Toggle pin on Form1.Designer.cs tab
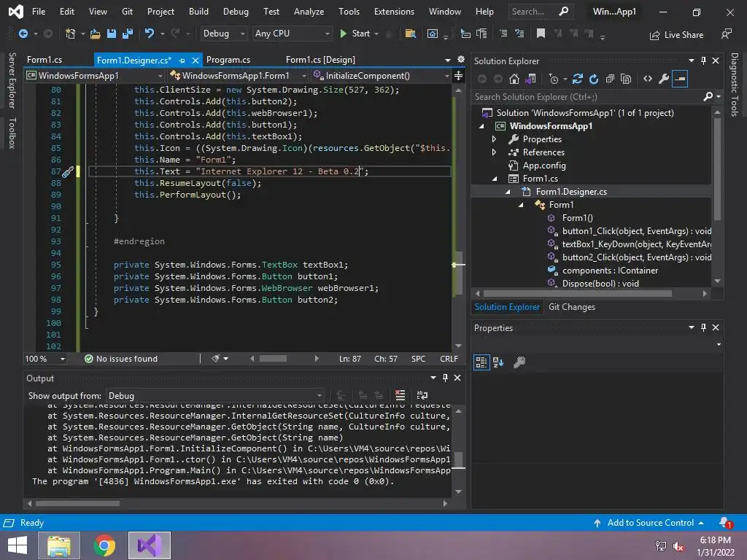Viewport: 747px width, 560px height. (182, 61)
